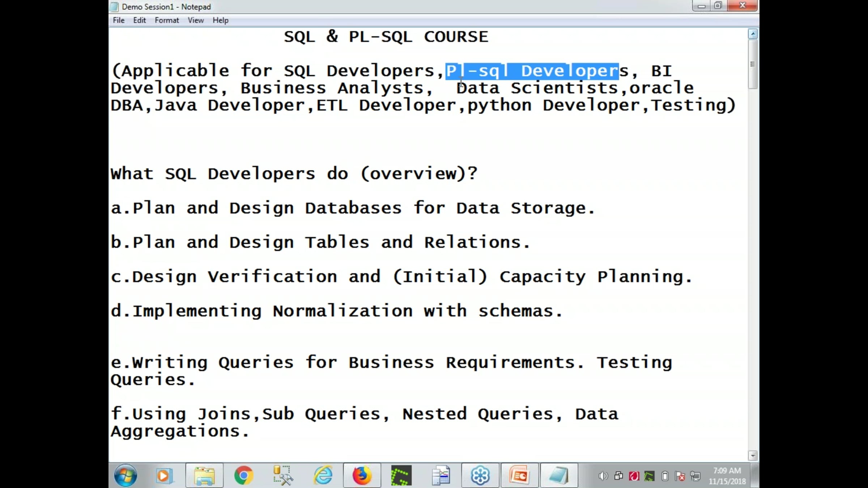Click the Notepad title bar icon
Screen dimensions: 868x488
[x=114, y=7]
